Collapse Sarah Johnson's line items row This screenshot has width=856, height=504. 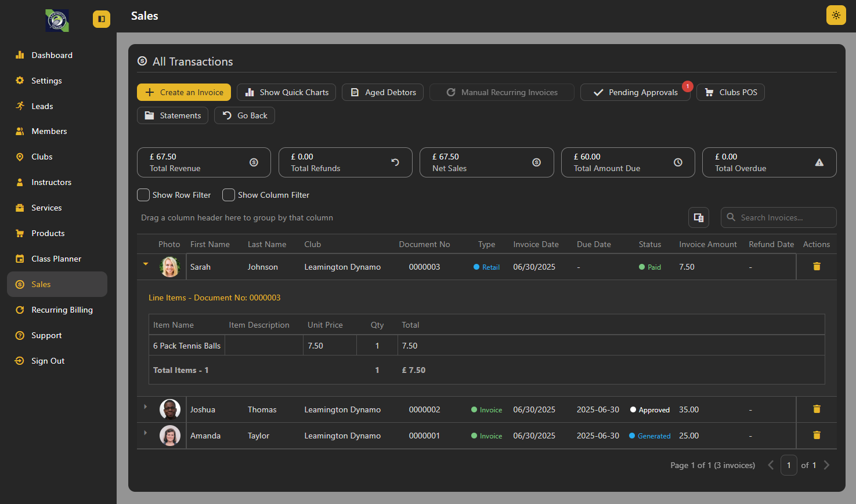146,264
